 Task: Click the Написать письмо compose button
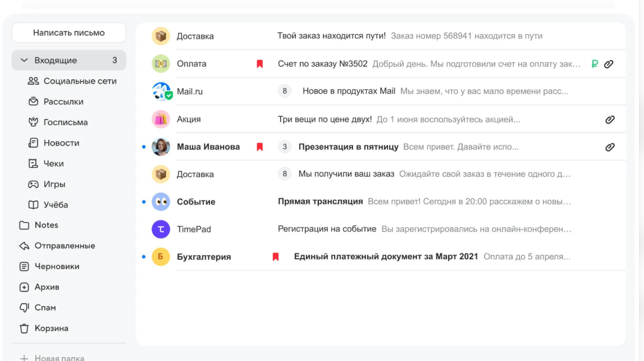click(x=69, y=33)
